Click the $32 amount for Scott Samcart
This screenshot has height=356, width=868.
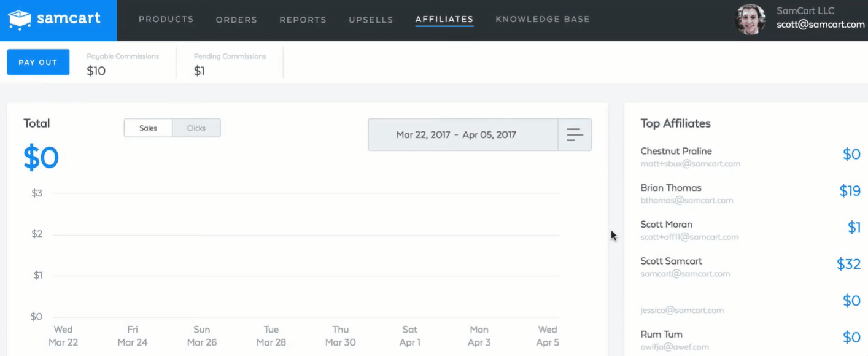click(848, 265)
